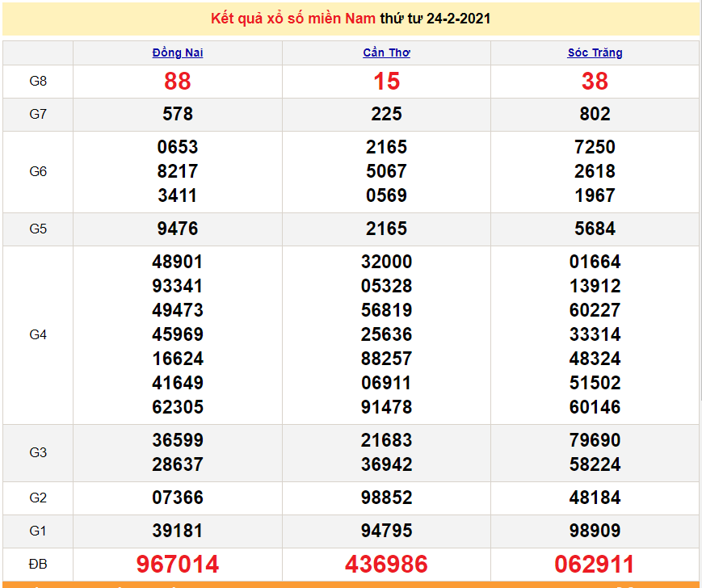Click the red G8 number 88

point(177,82)
